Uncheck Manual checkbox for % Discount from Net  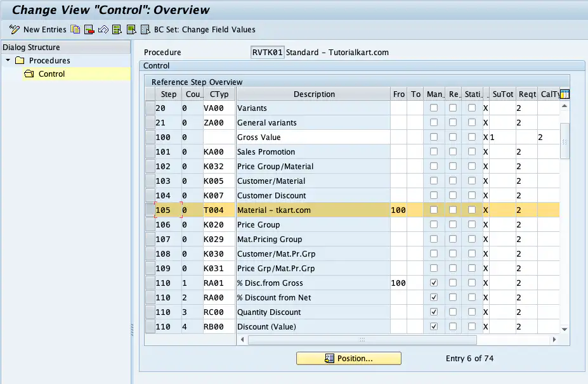point(434,297)
